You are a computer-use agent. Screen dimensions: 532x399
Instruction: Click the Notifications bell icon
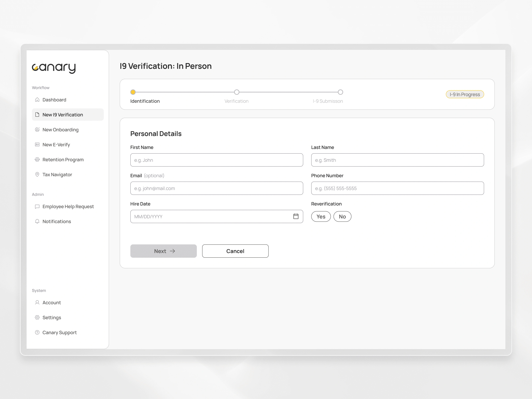coord(37,221)
